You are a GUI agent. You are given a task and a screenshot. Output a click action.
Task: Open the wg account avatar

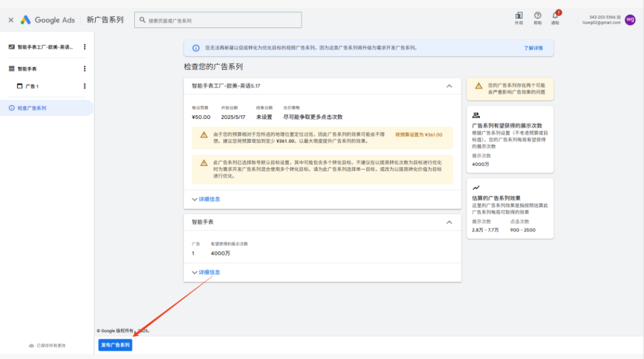(x=630, y=20)
